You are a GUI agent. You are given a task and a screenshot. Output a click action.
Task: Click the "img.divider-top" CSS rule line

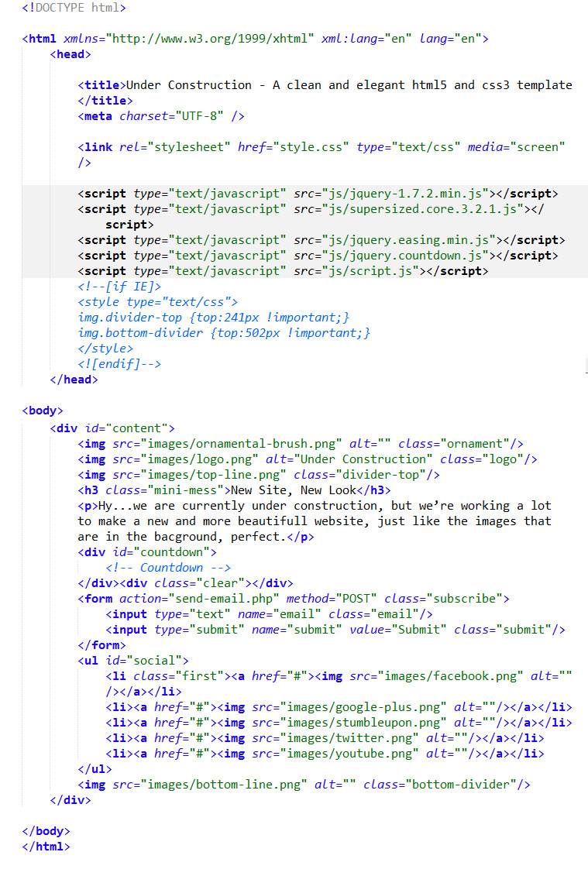click(x=214, y=318)
